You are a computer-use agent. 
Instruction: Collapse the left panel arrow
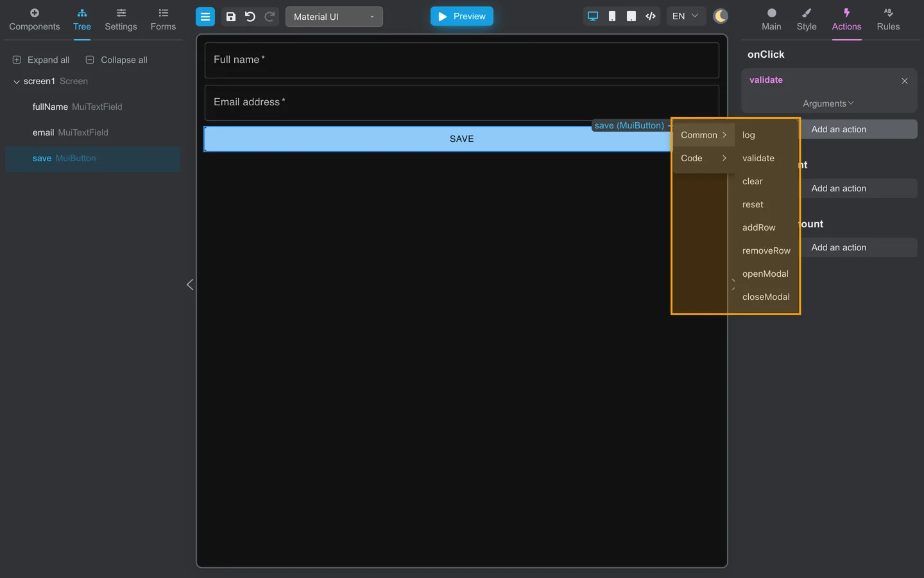pyautogui.click(x=190, y=285)
